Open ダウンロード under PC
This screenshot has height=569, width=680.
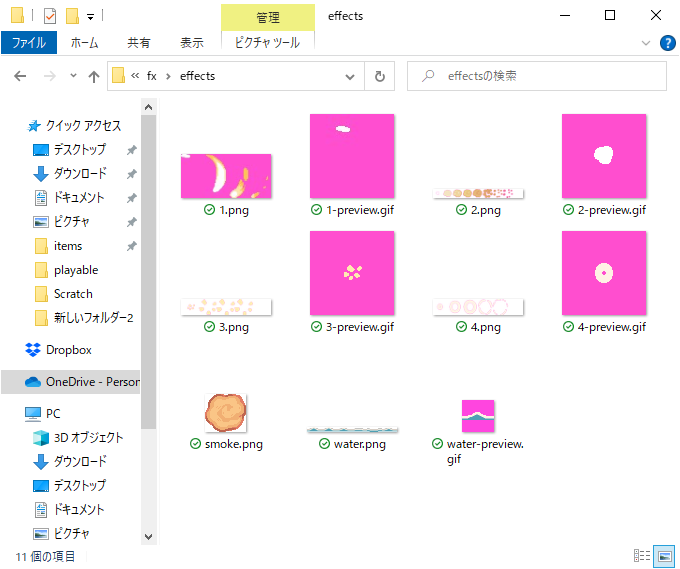pyautogui.click(x=80, y=461)
